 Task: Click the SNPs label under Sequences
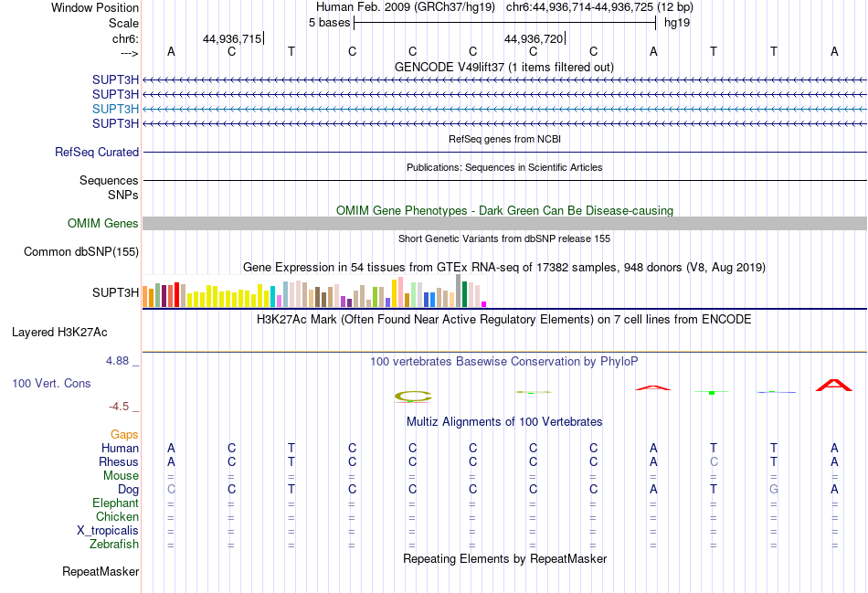point(123,195)
